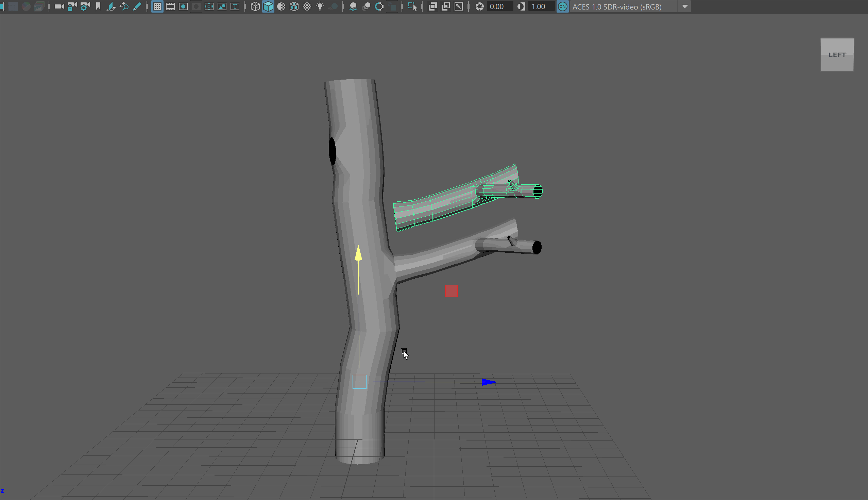The height and width of the screenshot is (500, 868).
Task: Toggle the viewport Grid display
Action: tap(157, 6)
